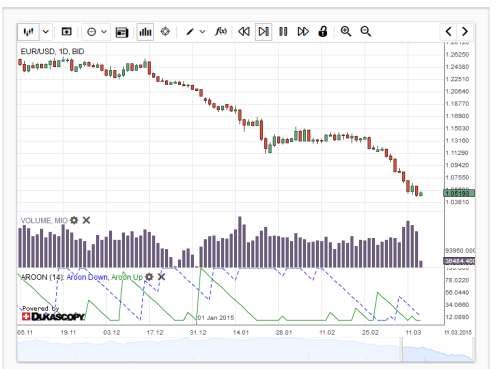Click the range slider handle in overview
Viewport: 500px width, 369px height.
coord(402,349)
